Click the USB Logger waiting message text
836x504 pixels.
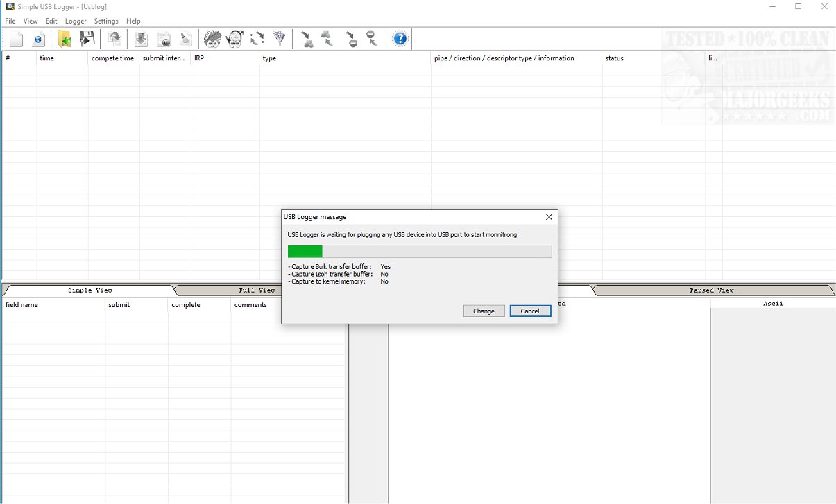pyautogui.click(x=403, y=235)
